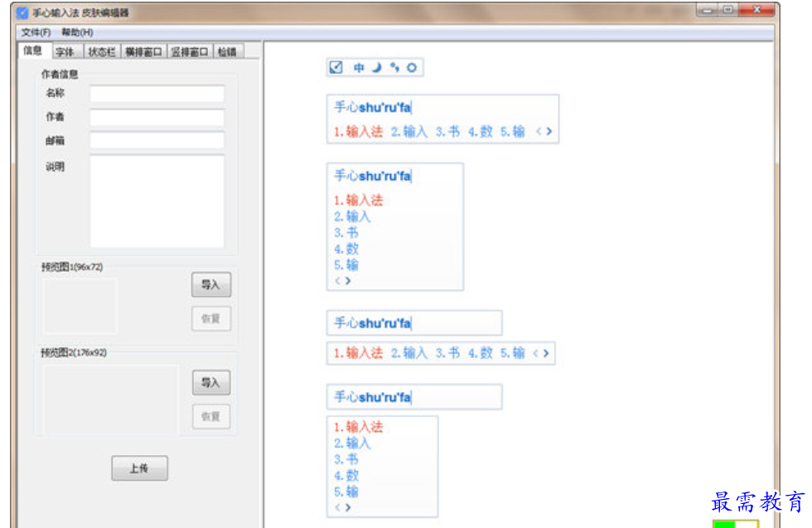Viewport: 812px width, 528px height.
Task: Select candidate 5.输 in split vertical candidate list
Action: pos(346,492)
